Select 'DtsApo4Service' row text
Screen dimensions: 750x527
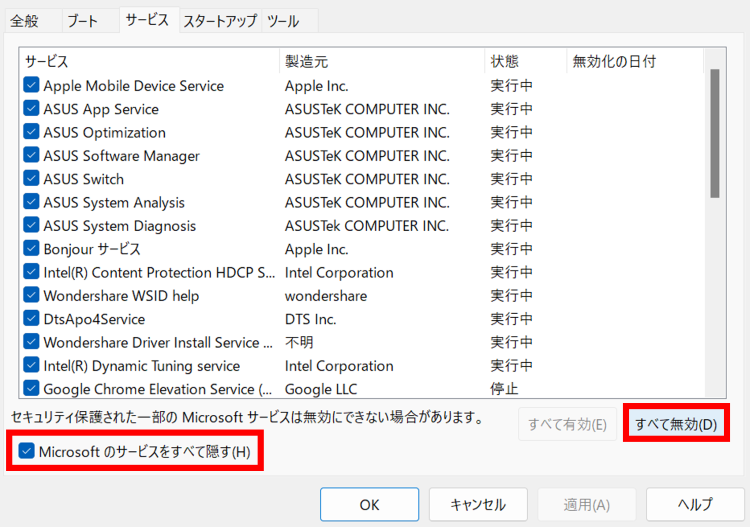tap(94, 319)
